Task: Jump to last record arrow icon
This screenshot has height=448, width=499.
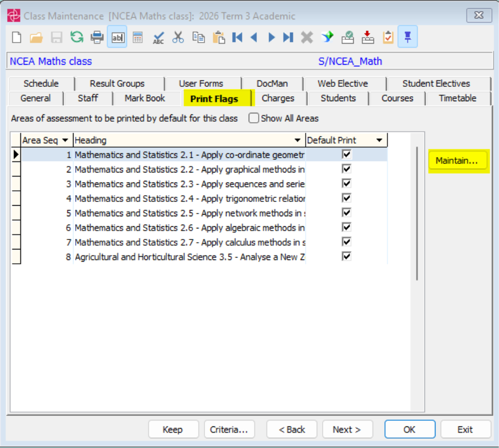Action: [288, 37]
